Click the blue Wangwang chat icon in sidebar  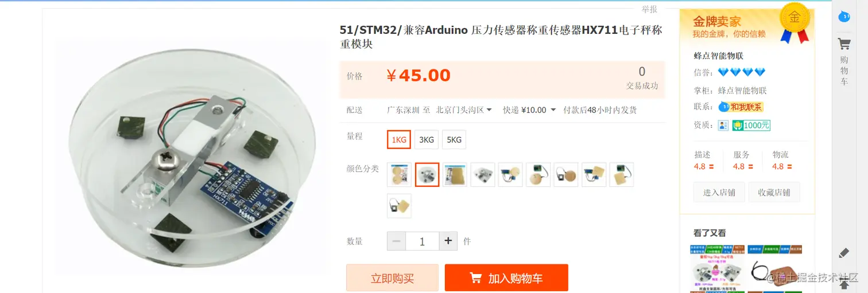point(844,17)
